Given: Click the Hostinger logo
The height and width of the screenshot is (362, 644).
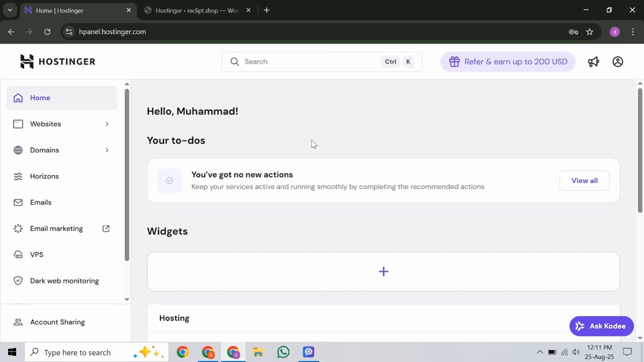Looking at the screenshot, I should pos(57,61).
